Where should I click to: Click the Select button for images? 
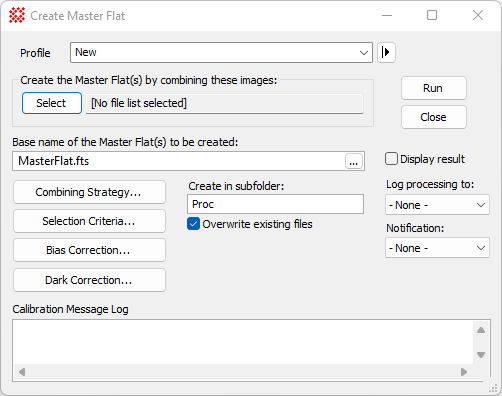[x=52, y=103]
